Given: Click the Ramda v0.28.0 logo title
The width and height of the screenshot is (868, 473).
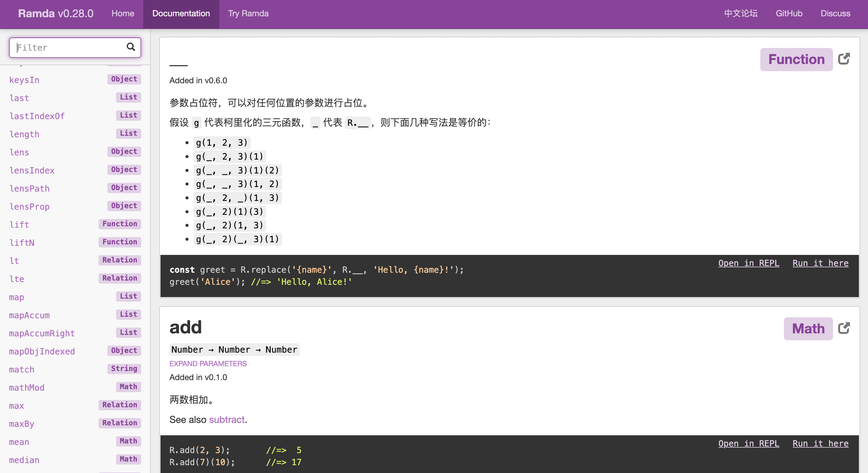Looking at the screenshot, I should pyautogui.click(x=55, y=14).
